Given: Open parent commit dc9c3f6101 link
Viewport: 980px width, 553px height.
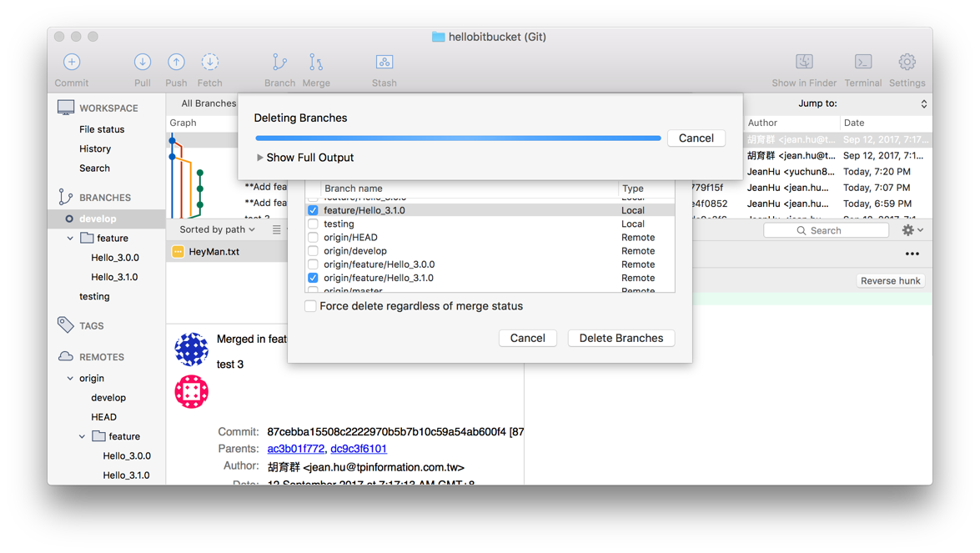Looking at the screenshot, I should tap(359, 449).
